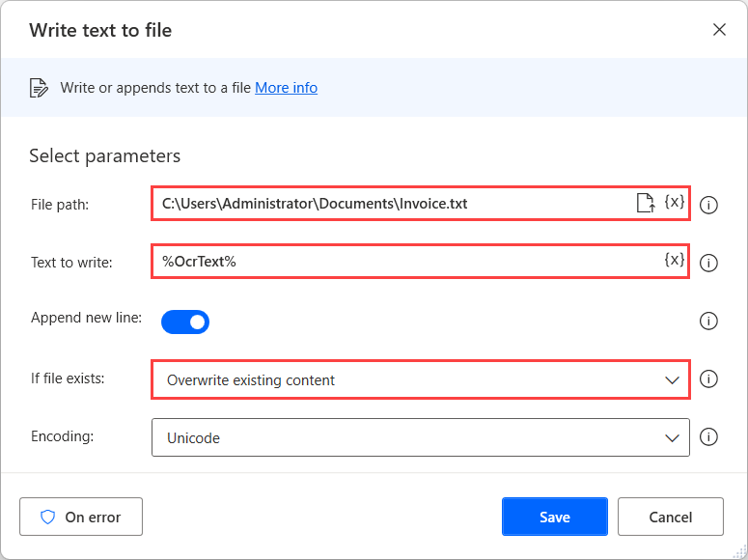
Task: Open the More info link
Action: pos(286,88)
